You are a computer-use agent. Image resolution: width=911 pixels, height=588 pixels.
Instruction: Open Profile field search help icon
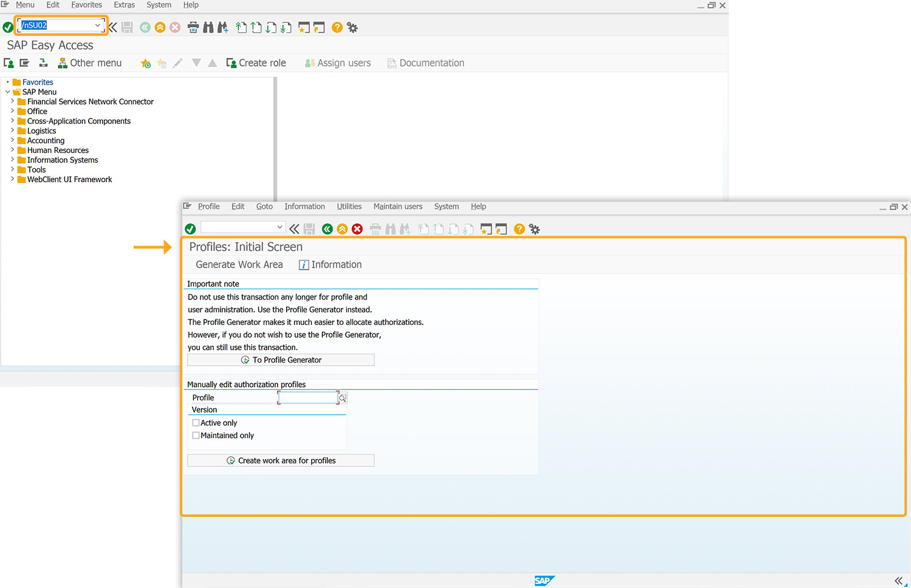point(343,398)
